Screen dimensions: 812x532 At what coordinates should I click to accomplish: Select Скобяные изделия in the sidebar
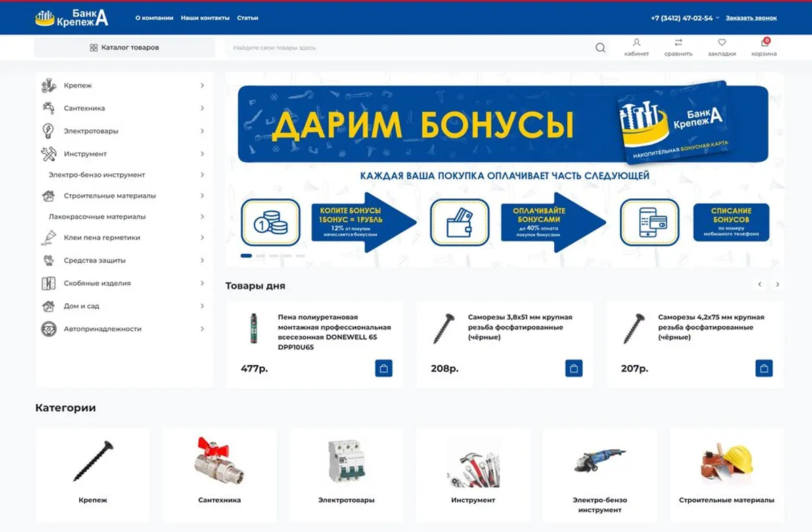pyautogui.click(x=97, y=283)
